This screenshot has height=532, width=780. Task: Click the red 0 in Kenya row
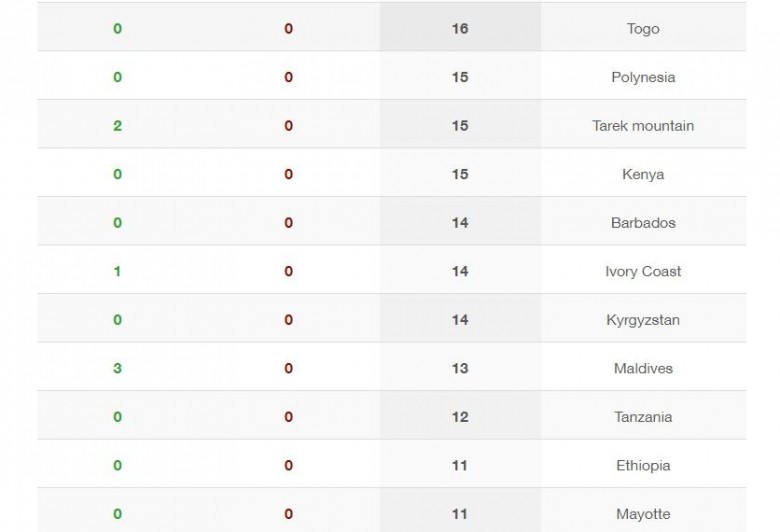pos(289,174)
